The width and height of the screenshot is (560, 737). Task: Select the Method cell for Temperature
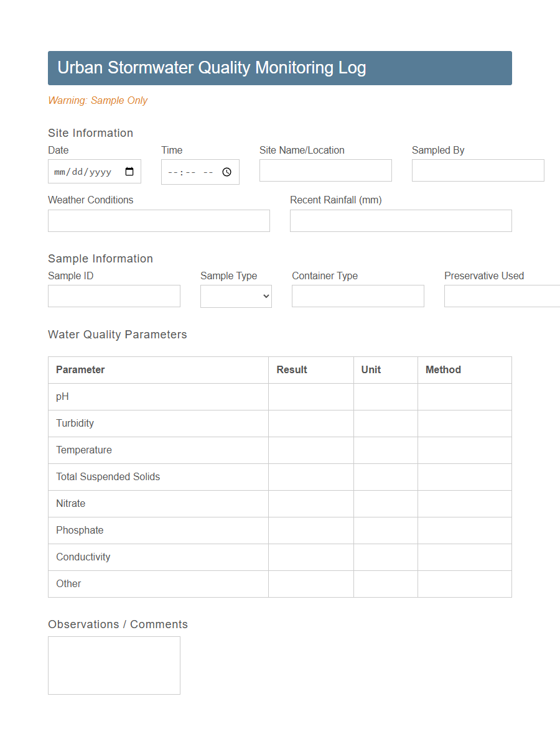[x=464, y=450]
